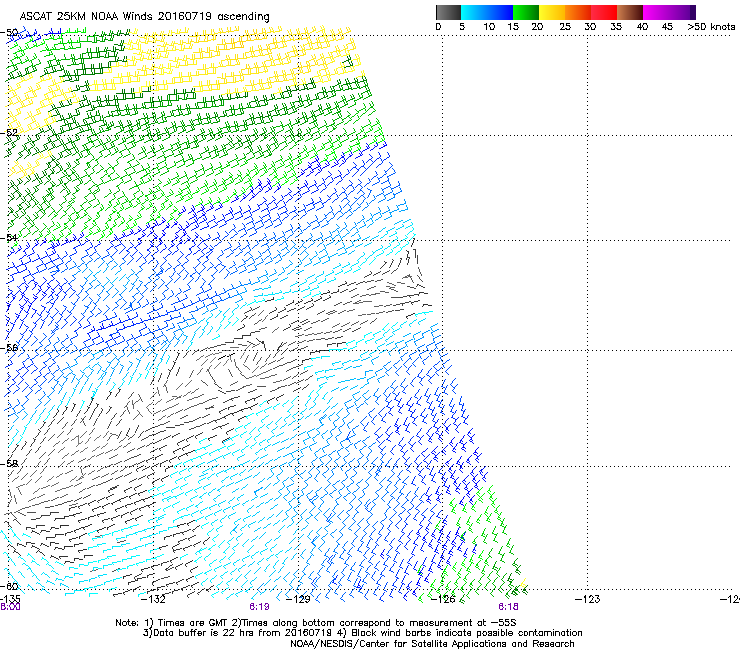The image size is (740, 650).
Task: Click the NOAA/NESDIS Center credit line
Action: click(x=432, y=644)
